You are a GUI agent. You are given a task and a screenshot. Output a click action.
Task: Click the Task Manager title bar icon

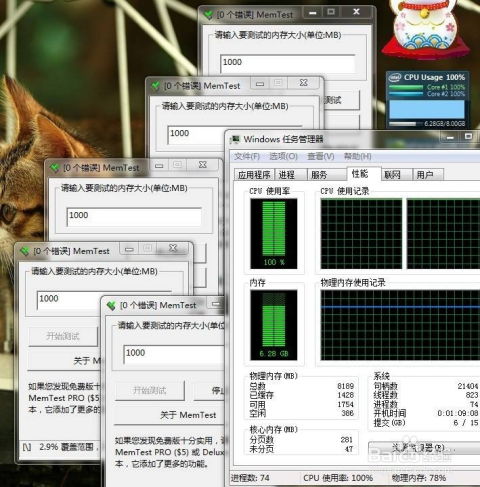coord(235,139)
